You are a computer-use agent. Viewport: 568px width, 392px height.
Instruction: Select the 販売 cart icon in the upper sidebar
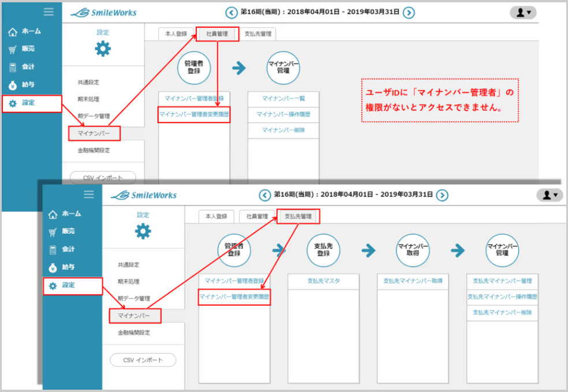click(13, 50)
